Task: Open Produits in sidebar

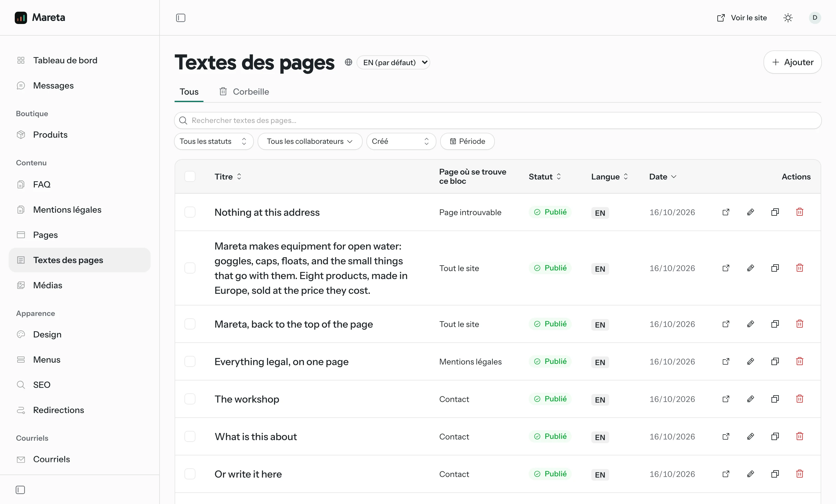Action: coord(79,135)
